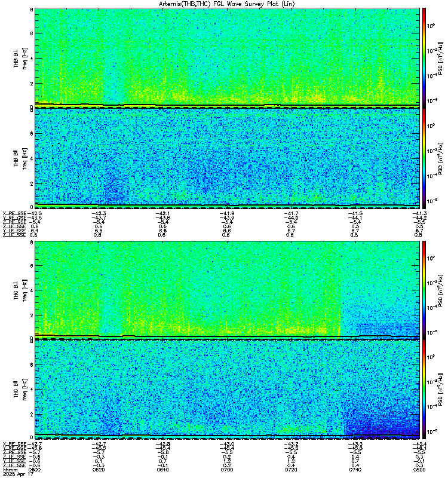
Task: Click the THC X position value -43.4
Action: (x=419, y=444)
